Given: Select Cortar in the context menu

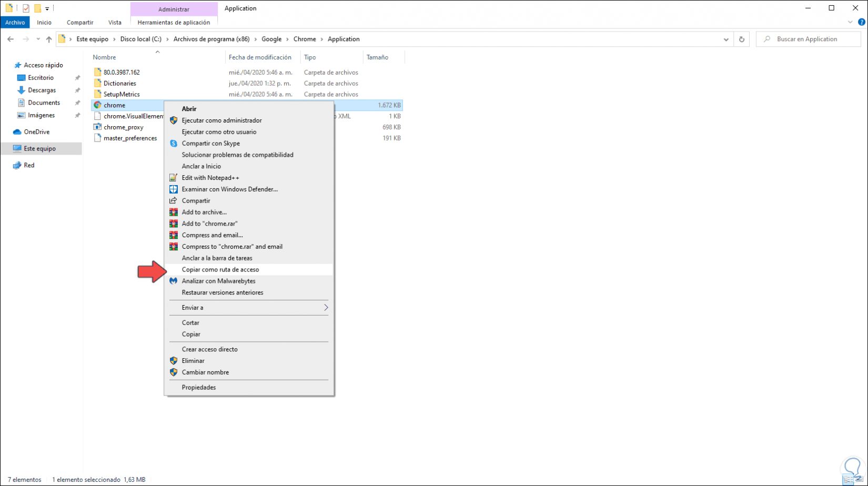Looking at the screenshot, I should 249,323.
